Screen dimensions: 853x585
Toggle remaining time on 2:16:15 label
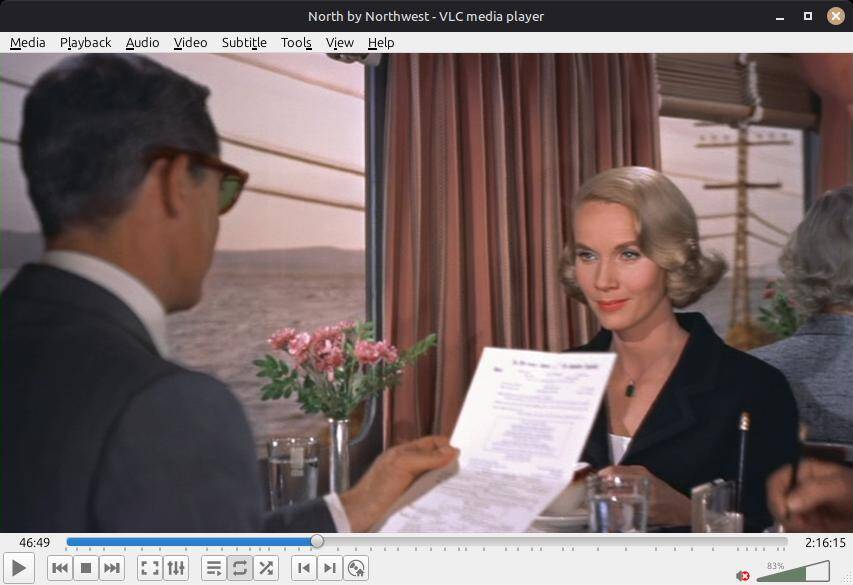[825, 543]
